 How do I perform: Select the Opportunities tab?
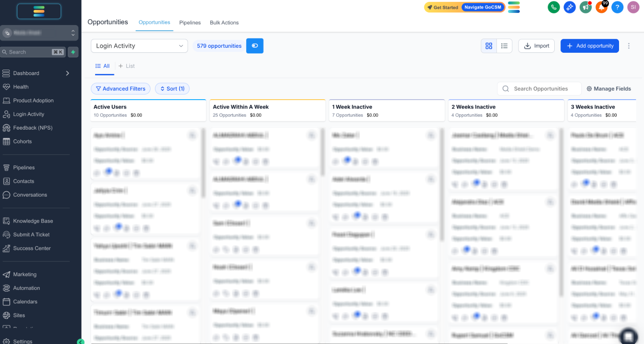154,22
